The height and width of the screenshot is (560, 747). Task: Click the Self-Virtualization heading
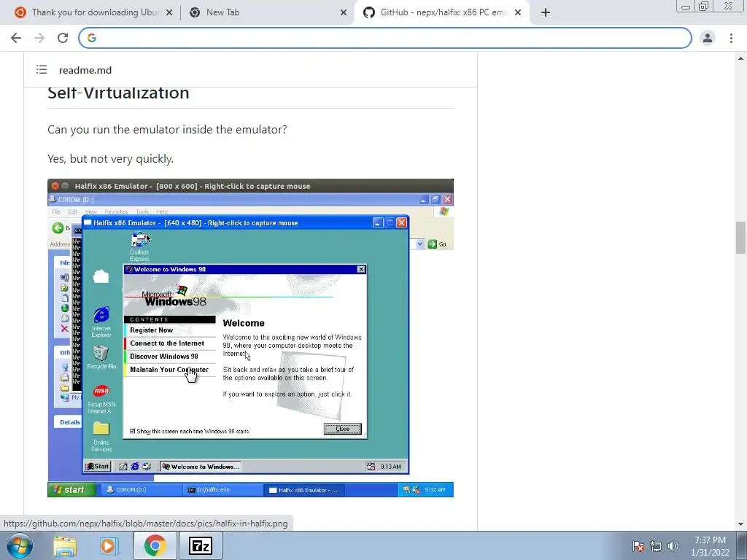pyautogui.click(x=118, y=93)
